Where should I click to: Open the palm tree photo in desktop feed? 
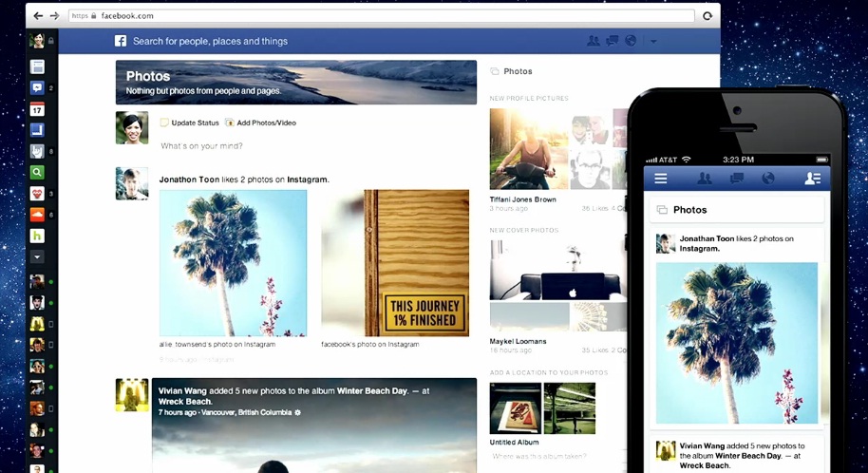coord(233,263)
